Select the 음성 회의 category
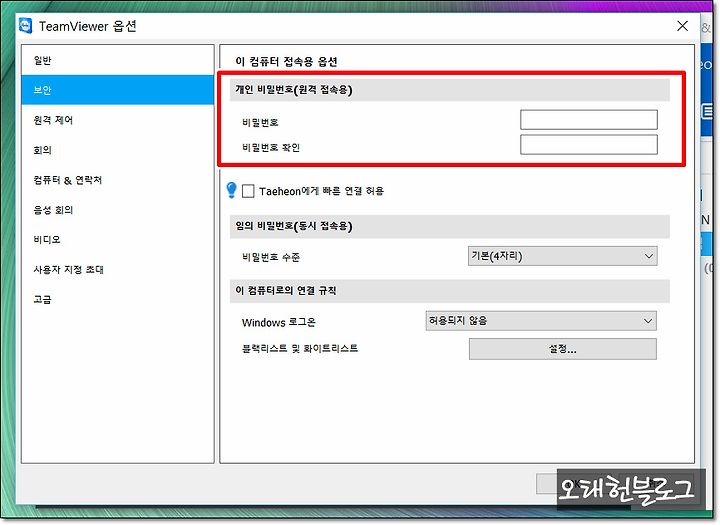The width and height of the screenshot is (720, 525). pyautogui.click(x=117, y=209)
